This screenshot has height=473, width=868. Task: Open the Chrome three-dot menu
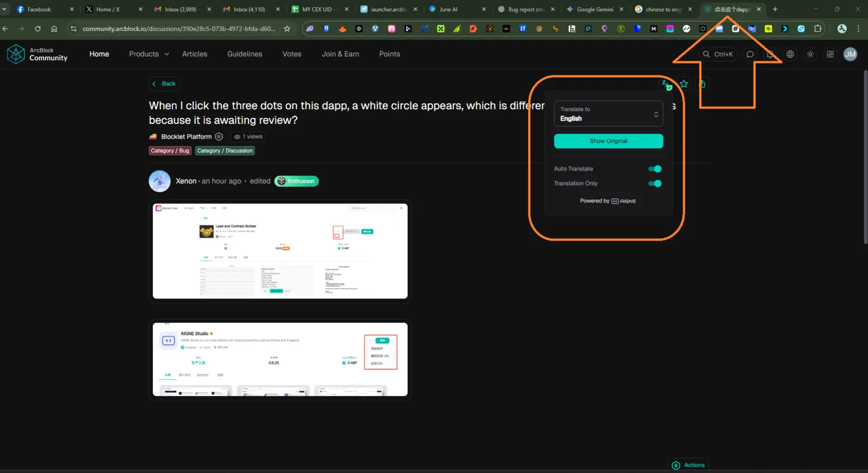click(x=858, y=29)
